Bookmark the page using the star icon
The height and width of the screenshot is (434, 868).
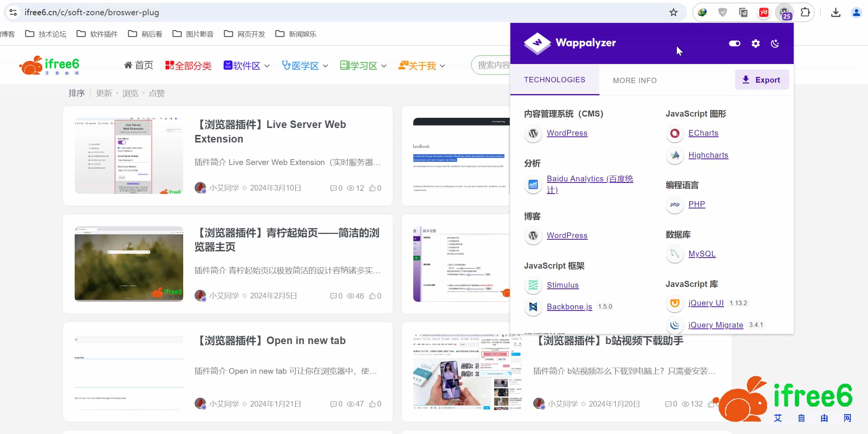click(x=673, y=12)
